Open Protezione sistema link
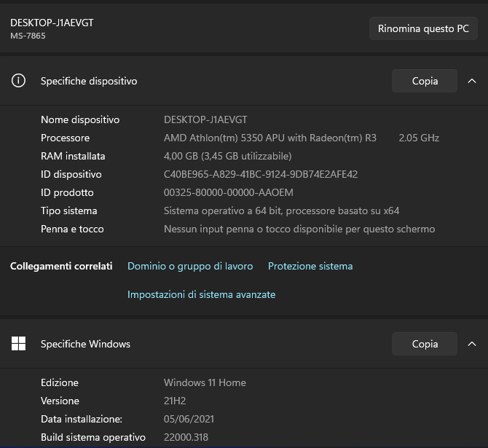488x448 pixels. 310,266
